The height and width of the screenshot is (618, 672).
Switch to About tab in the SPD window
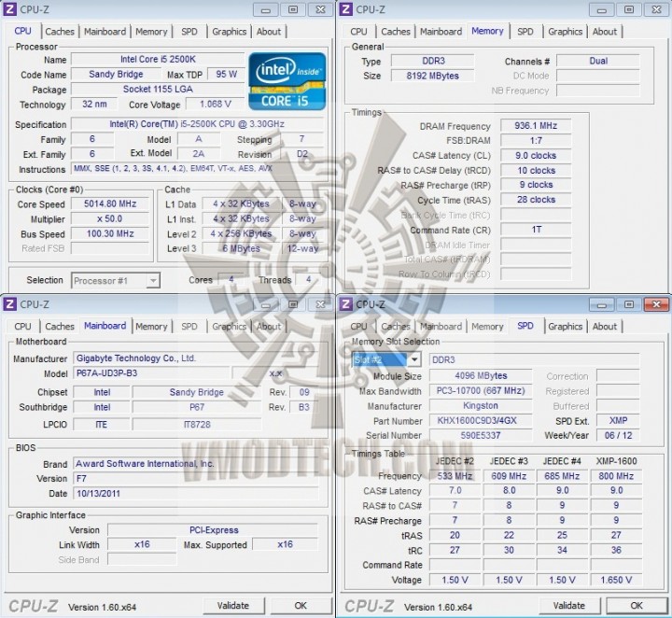(605, 327)
